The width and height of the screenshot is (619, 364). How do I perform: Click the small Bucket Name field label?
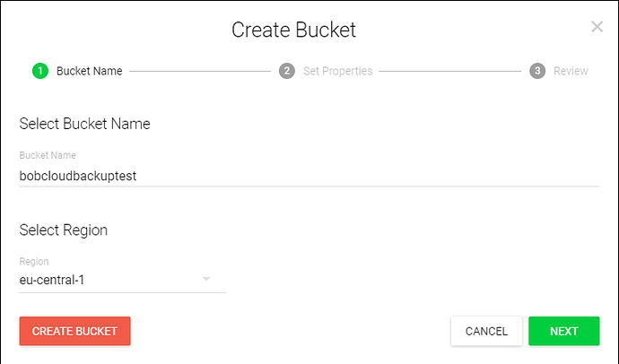pyautogui.click(x=48, y=155)
